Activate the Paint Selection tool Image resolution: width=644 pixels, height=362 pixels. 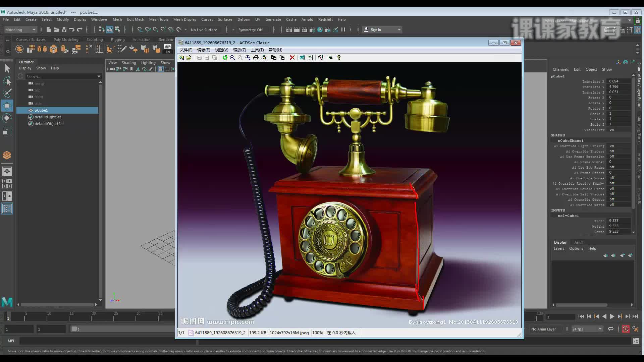[7, 93]
